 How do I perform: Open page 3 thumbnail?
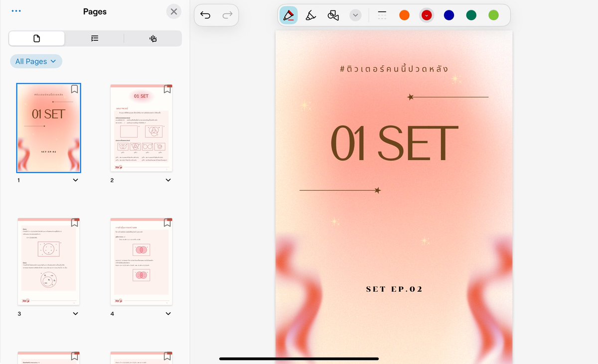[49, 261]
